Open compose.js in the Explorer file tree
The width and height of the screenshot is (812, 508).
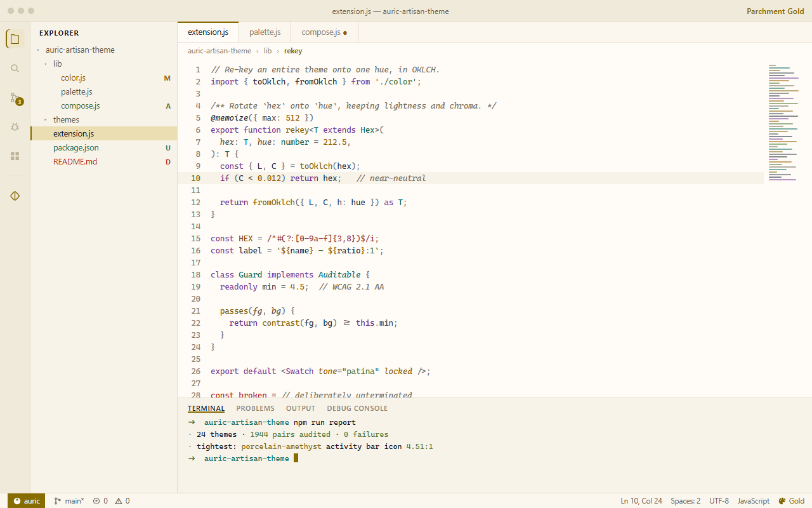click(104, 105)
